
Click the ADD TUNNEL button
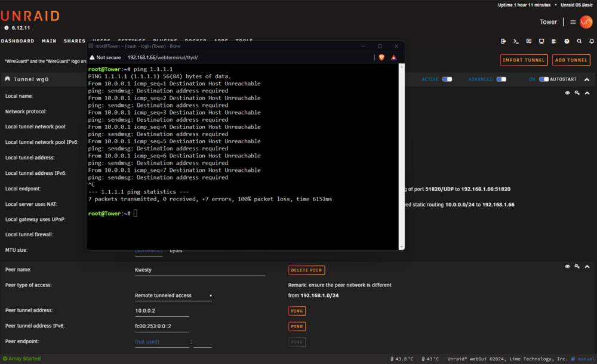point(571,60)
